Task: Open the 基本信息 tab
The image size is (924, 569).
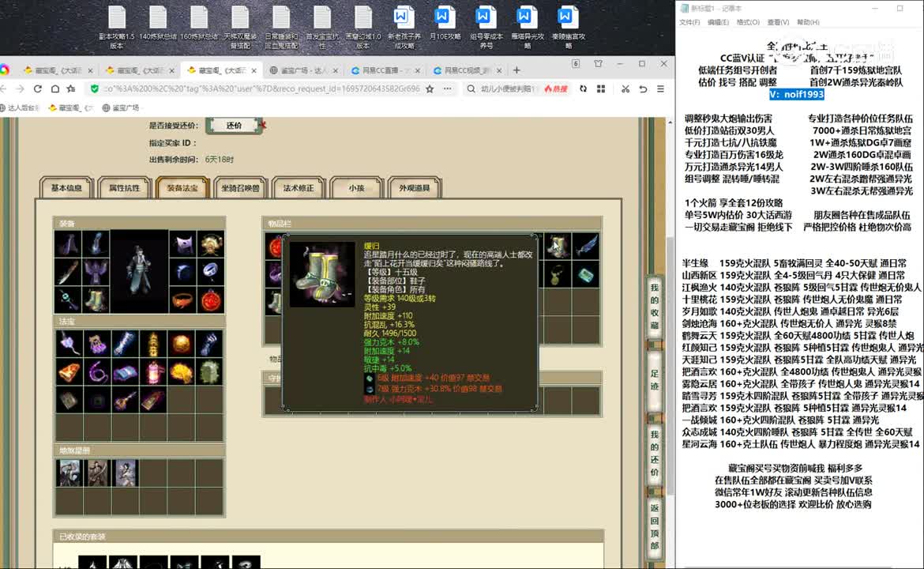Action: [66, 188]
